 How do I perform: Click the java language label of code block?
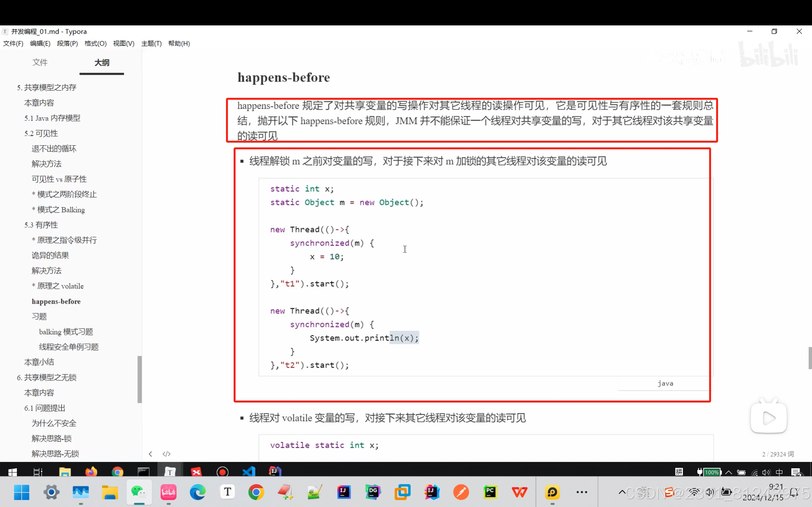pyautogui.click(x=665, y=383)
